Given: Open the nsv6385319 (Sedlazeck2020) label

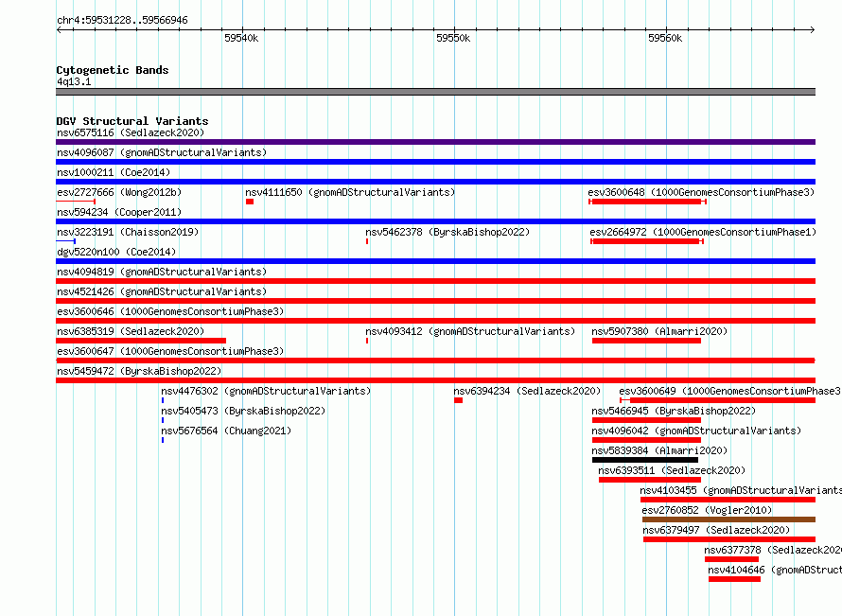Looking at the screenshot, I should point(131,331).
